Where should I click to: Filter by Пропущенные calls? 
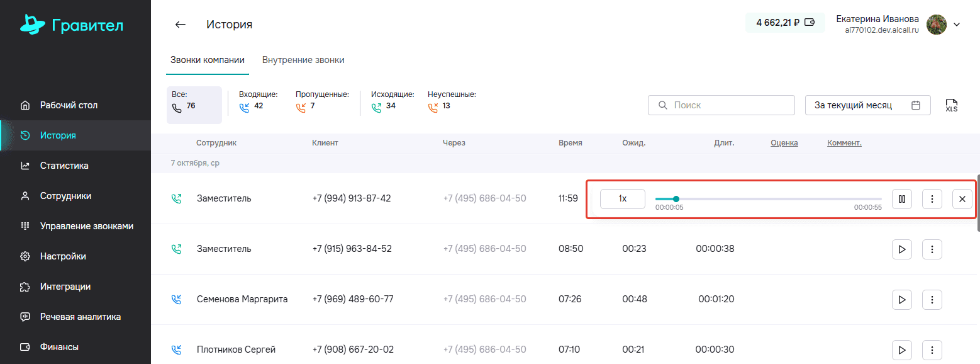pos(322,101)
